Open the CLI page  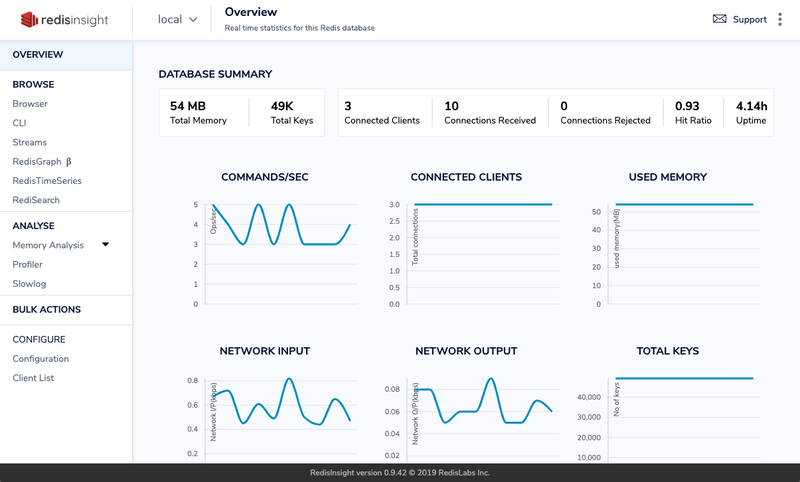20,123
